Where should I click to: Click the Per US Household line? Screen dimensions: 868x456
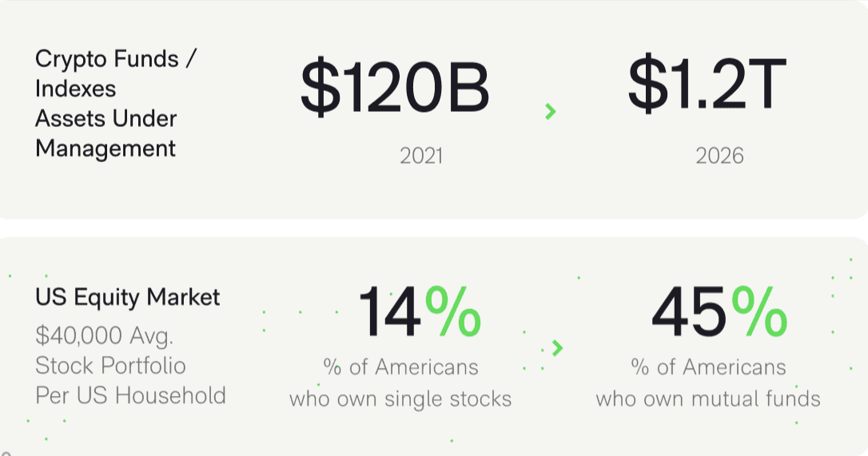point(130,395)
